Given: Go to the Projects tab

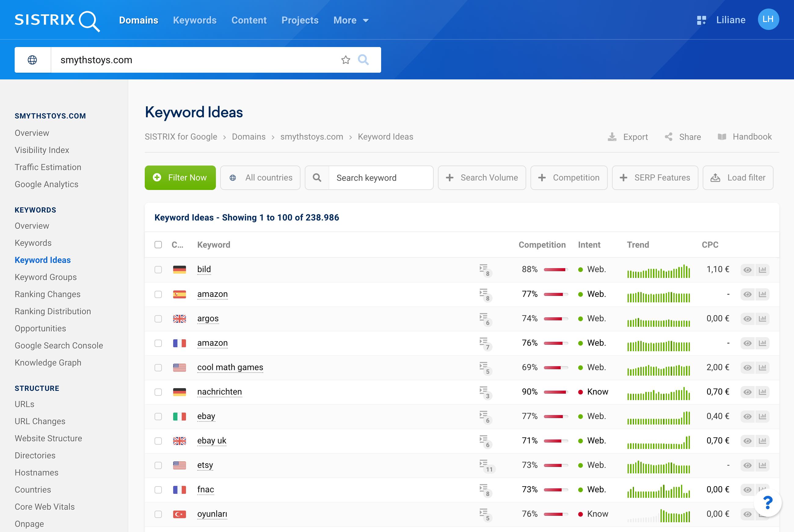Looking at the screenshot, I should click(300, 20).
